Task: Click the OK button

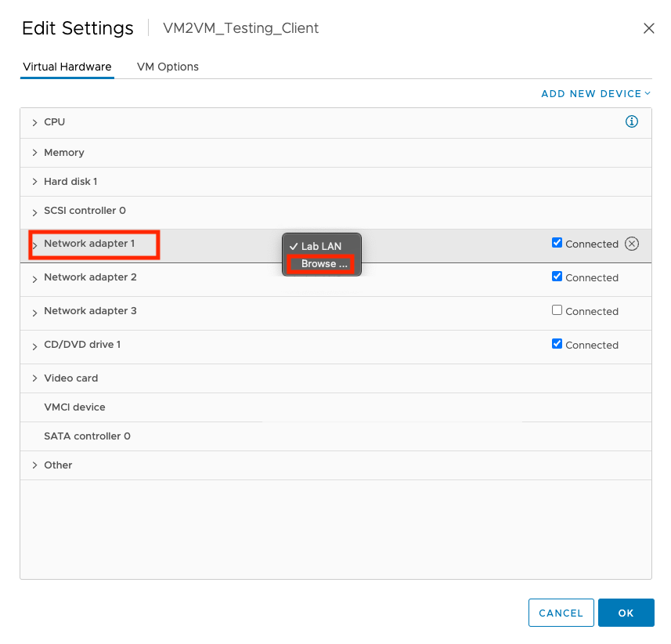Action: coord(626,613)
